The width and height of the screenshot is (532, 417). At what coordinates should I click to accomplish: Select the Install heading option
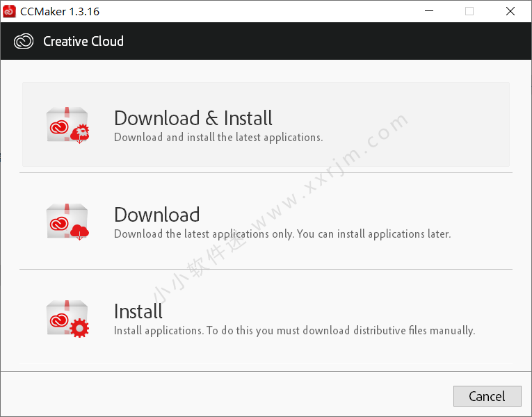[138, 311]
